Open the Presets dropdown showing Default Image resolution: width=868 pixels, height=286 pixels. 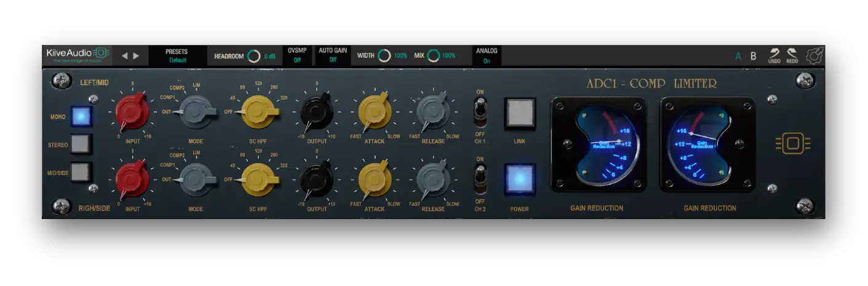[x=177, y=56]
